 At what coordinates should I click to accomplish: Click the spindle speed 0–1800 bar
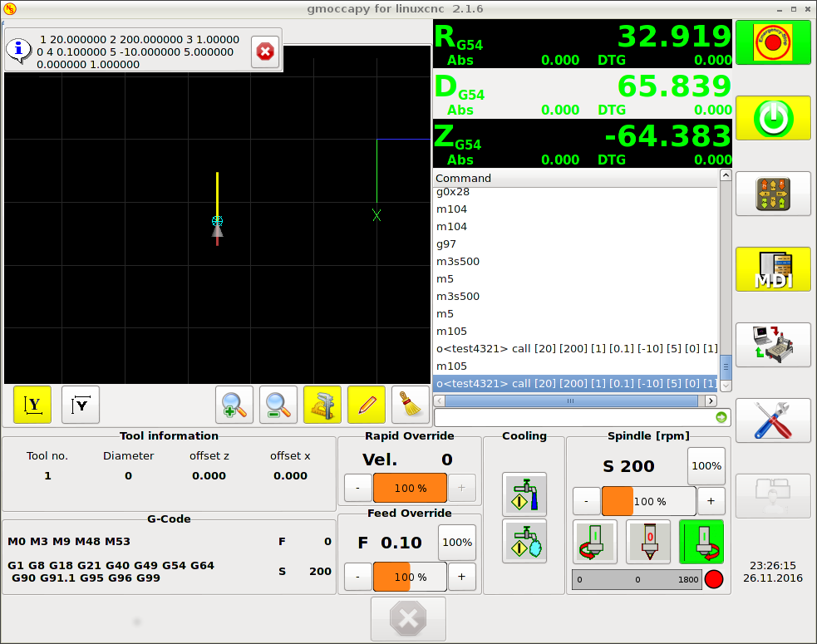pyautogui.click(x=637, y=579)
